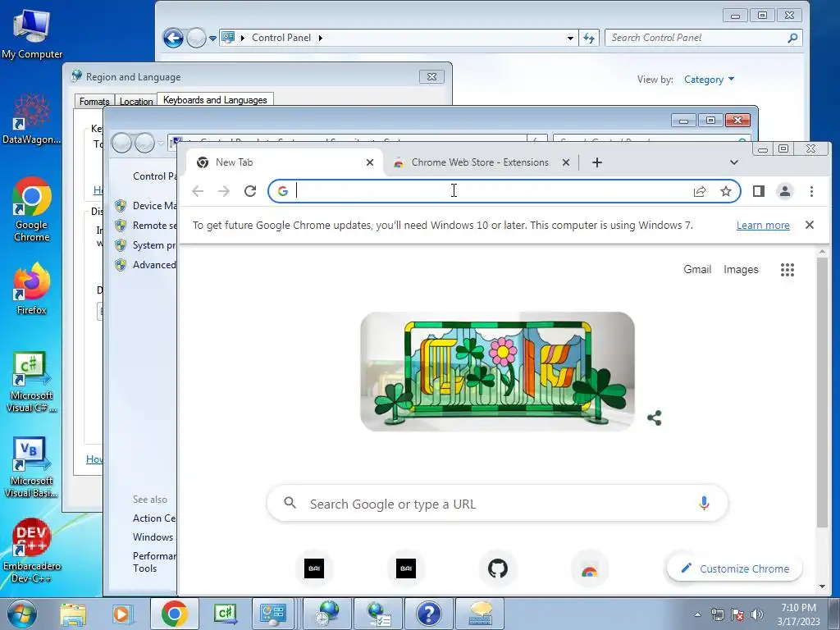Image resolution: width=840 pixels, height=630 pixels.
Task: Reload the page in Chrome
Action: 250,191
